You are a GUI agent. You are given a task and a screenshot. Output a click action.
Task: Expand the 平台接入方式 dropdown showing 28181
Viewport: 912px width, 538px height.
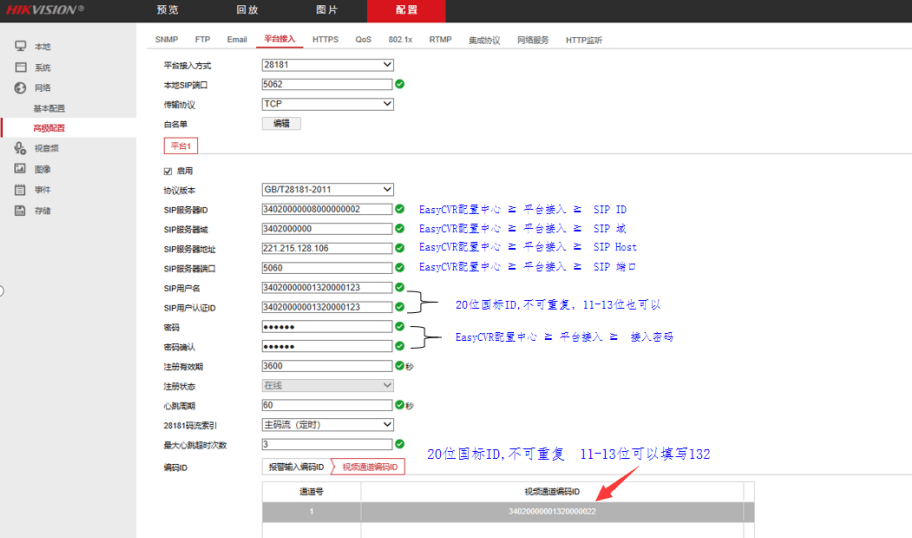(327, 65)
